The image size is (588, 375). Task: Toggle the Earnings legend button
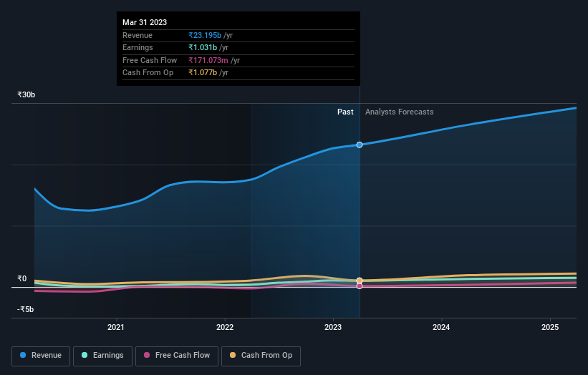102,356
